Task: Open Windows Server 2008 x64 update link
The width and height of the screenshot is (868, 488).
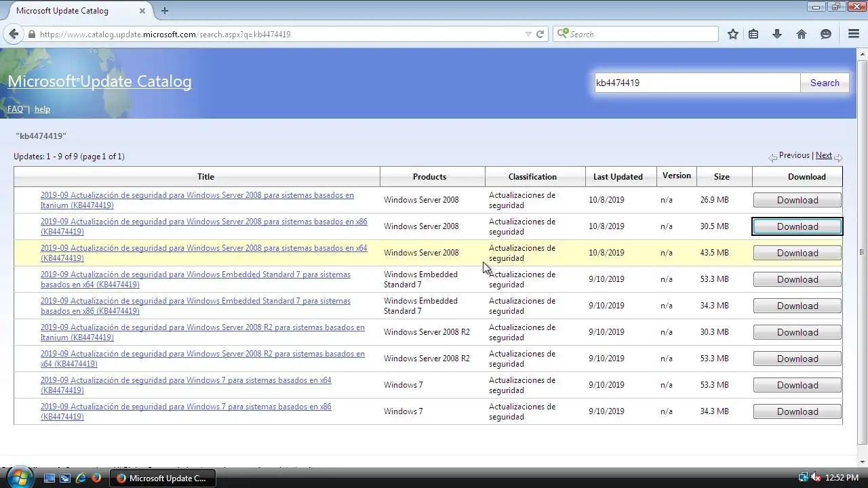Action: coord(203,253)
